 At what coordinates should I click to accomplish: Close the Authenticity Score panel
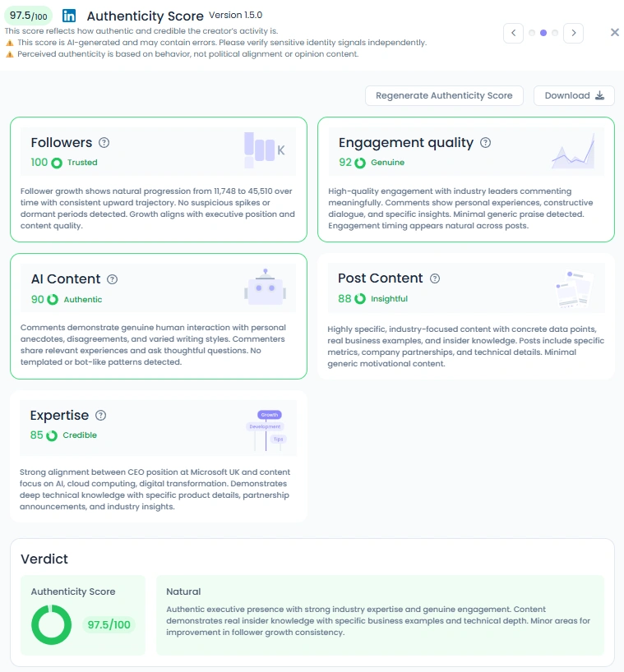(615, 33)
